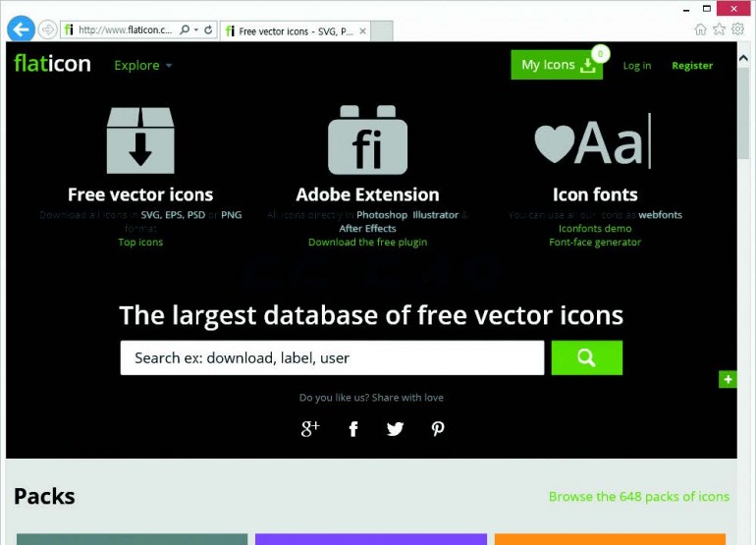The image size is (756, 545).
Task: Open browser Tools gear icon
Action: [737, 28]
